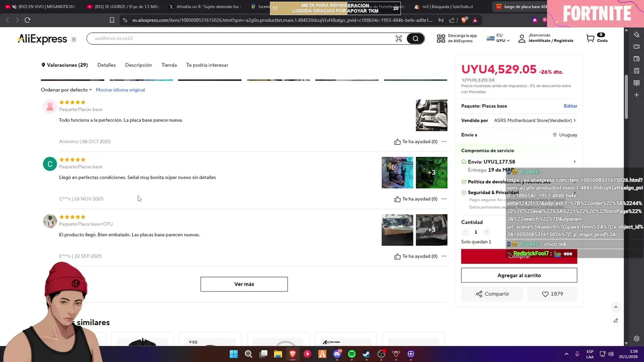Like the E***o review with thumbs up
Viewport: 644px width, 362px height.
pos(397,256)
